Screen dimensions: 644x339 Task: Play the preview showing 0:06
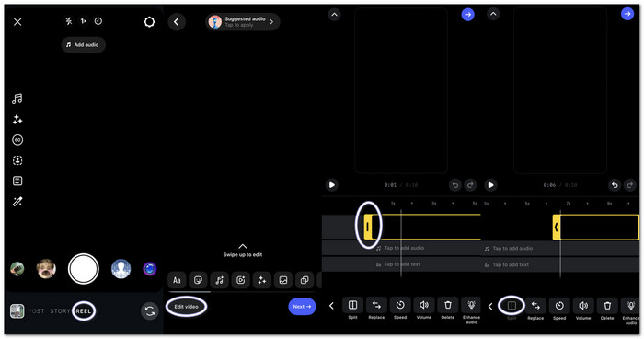490,185
